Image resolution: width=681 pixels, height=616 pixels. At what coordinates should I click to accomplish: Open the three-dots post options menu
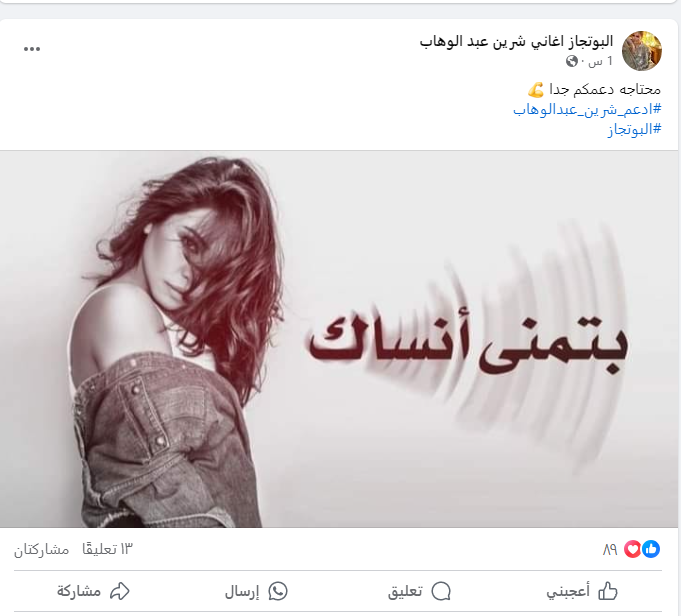tap(32, 49)
